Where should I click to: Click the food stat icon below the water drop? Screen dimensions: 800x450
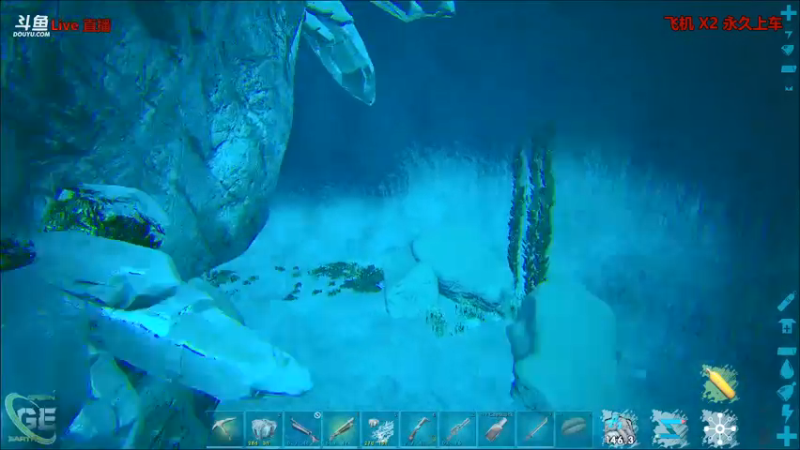[x=787, y=392]
